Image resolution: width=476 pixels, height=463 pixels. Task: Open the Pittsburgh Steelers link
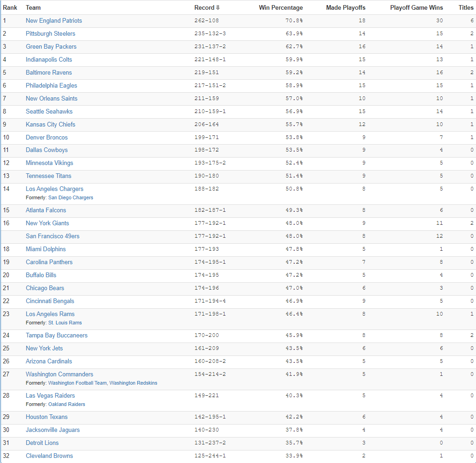pyautogui.click(x=51, y=34)
